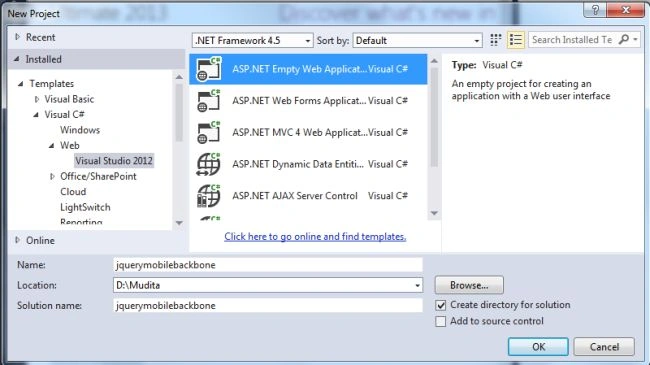Click the tree panel scrollbar up arrow
Image resolution: width=650 pixels, height=365 pixels.
pyautogui.click(x=179, y=77)
